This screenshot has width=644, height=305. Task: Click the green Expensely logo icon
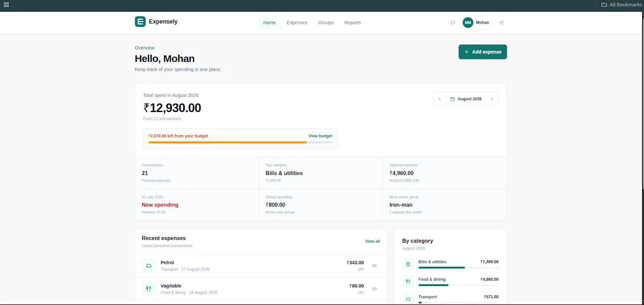point(140,22)
